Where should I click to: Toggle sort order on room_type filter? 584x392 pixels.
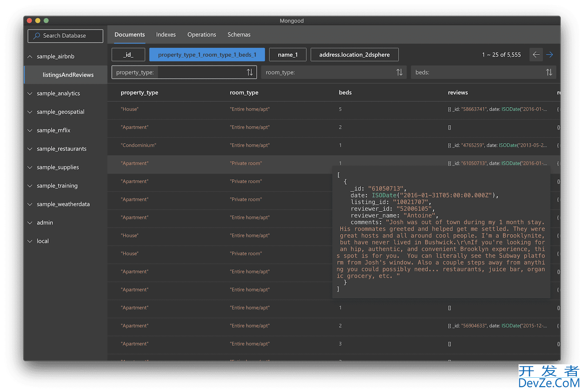pyautogui.click(x=399, y=72)
